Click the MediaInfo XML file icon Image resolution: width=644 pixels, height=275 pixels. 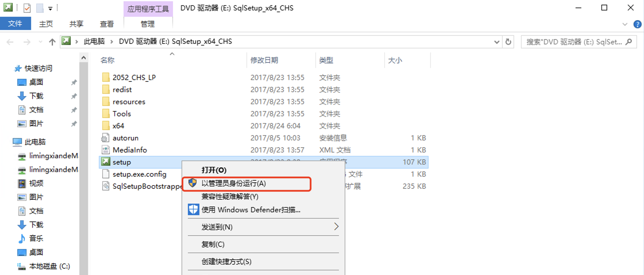point(106,150)
